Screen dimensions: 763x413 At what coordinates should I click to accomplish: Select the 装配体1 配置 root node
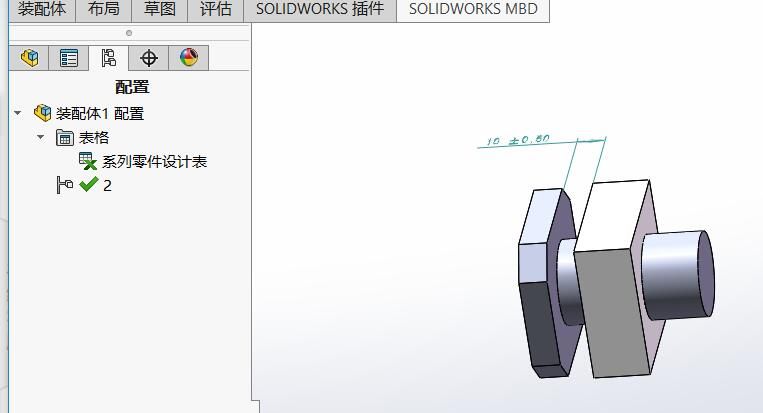99,114
